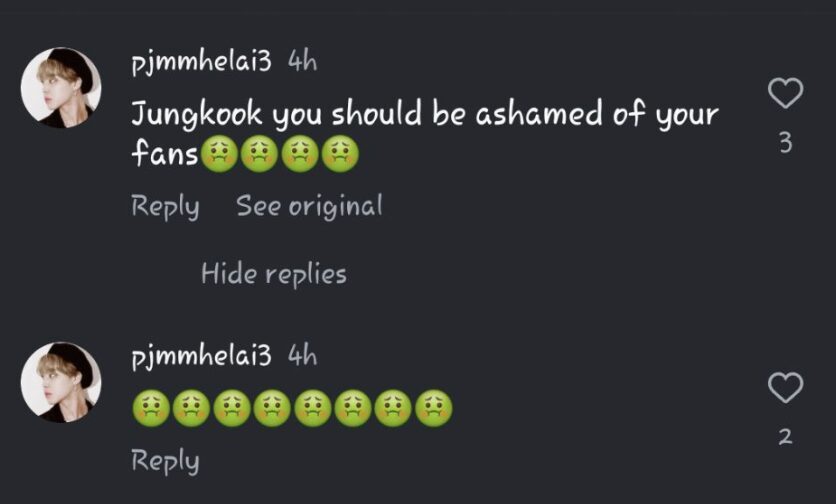Like the emoji-only reply comment
The width and height of the screenshot is (836, 504).
[x=785, y=387]
